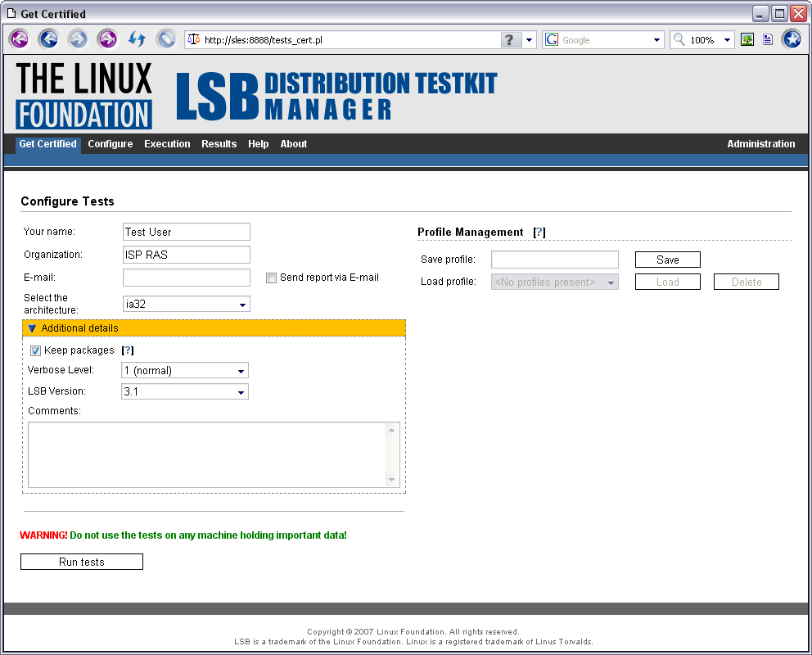Click the Comments scrollbar up arrow
The width and height of the screenshot is (812, 655).
point(391,430)
